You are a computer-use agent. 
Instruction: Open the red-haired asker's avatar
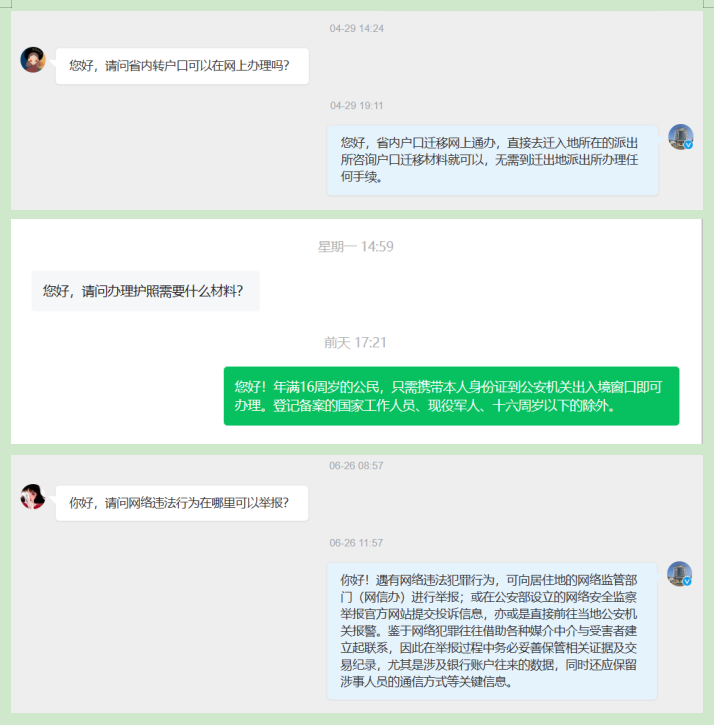click(x=33, y=497)
